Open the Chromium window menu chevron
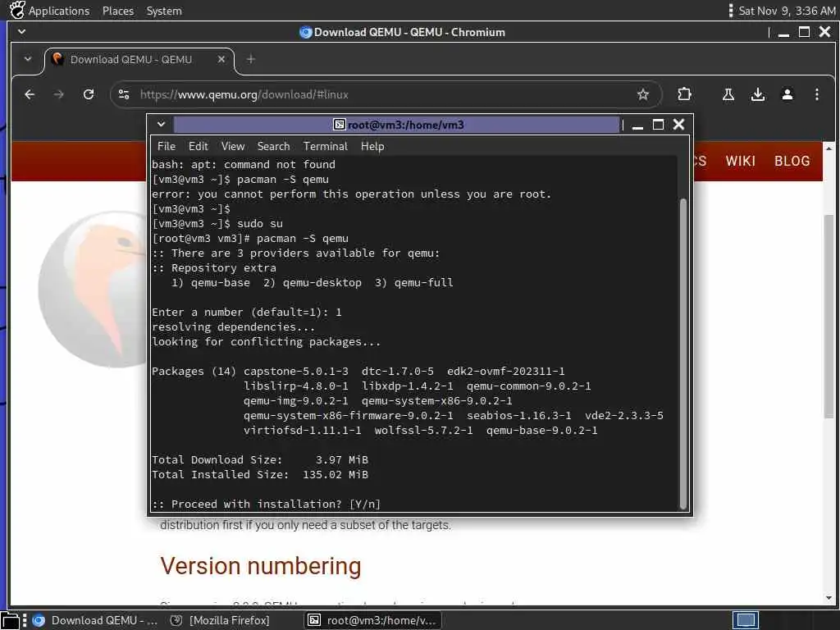840x630 pixels. (x=22, y=32)
